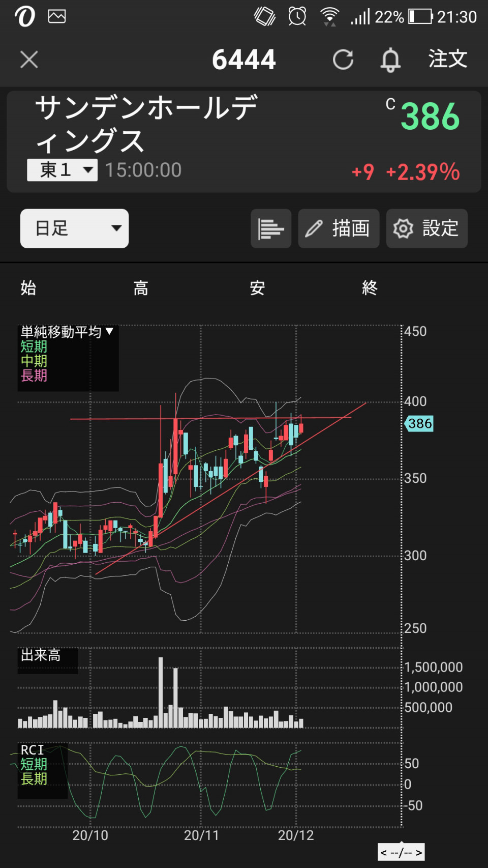Screen dimensions: 488x868
Task: Tap the stock code 6444 title
Action: pyautogui.click(x=244, y=60)
